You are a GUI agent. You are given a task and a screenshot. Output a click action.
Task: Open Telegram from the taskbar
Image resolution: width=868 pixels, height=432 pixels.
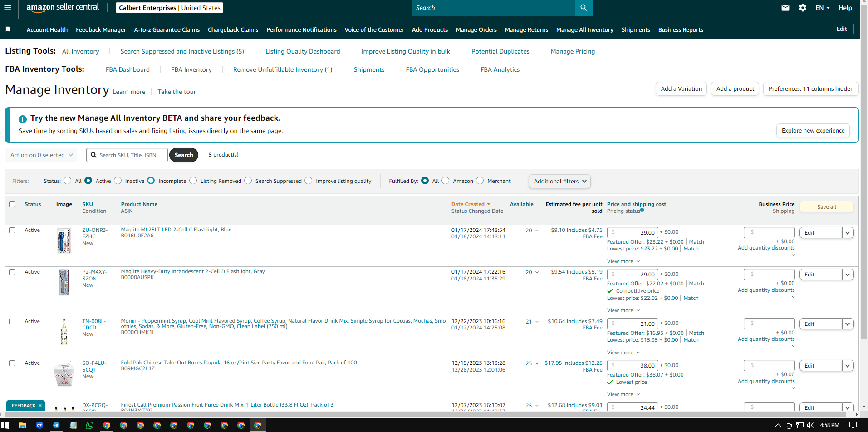click(56, 425)
